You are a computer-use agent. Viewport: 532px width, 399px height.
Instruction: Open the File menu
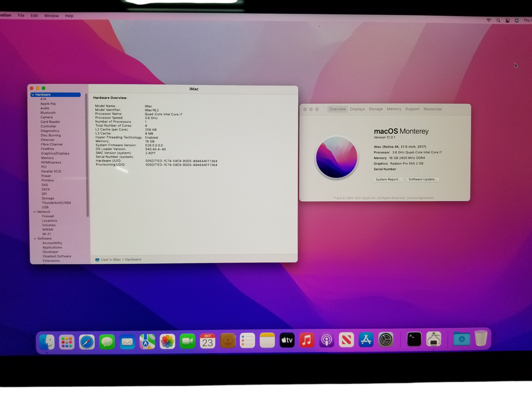[21, 15]
